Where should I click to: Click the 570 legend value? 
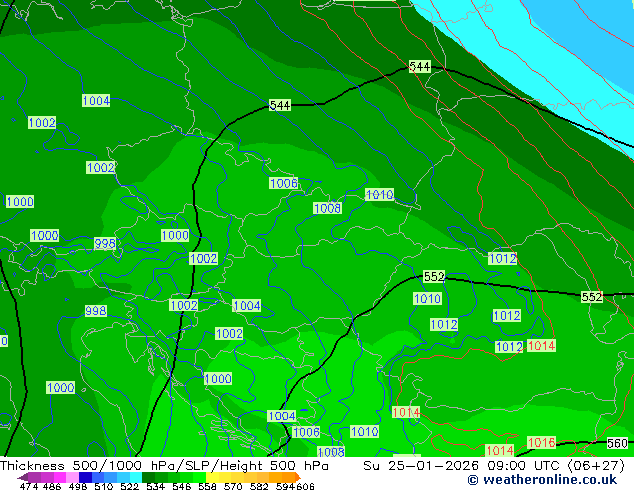[x=233, y=486]
